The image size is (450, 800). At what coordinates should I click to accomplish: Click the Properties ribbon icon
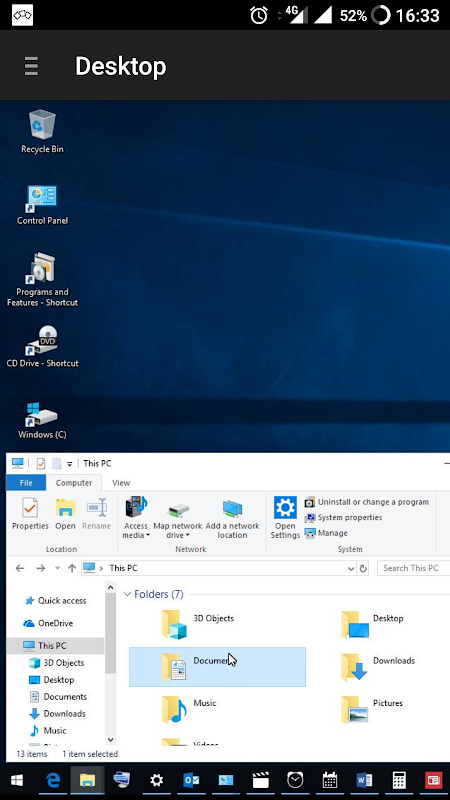30,514
